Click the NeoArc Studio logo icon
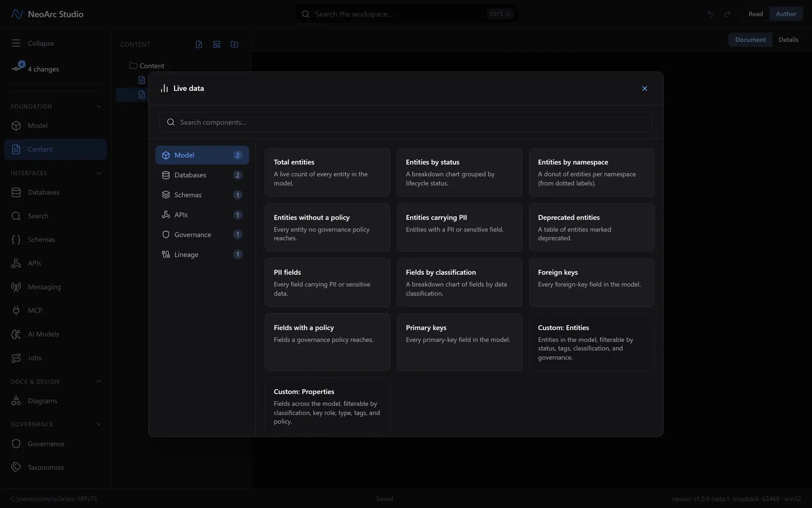812x508 pixels. [x=17, y=14]
